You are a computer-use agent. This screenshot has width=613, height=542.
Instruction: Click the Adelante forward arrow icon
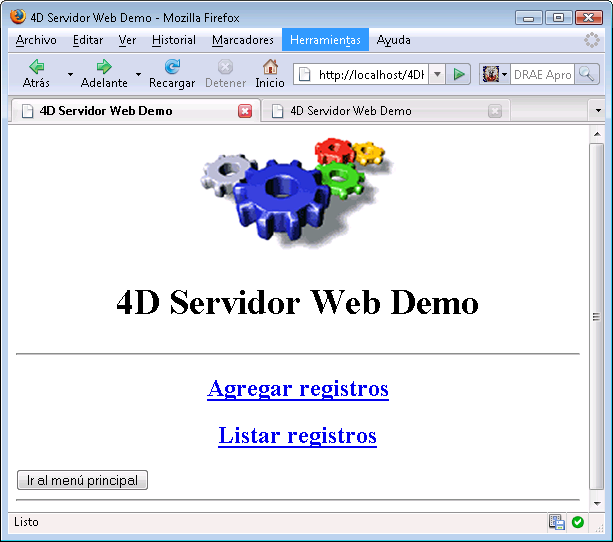[x=104, y=67]
